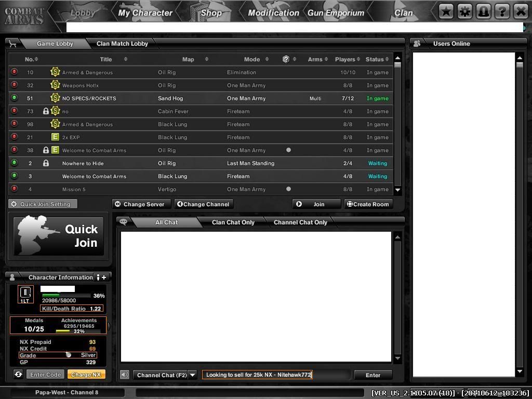Click the green status dot of room 51
The height and width of the screenshot is (399, 532).
tap(14, 98)
